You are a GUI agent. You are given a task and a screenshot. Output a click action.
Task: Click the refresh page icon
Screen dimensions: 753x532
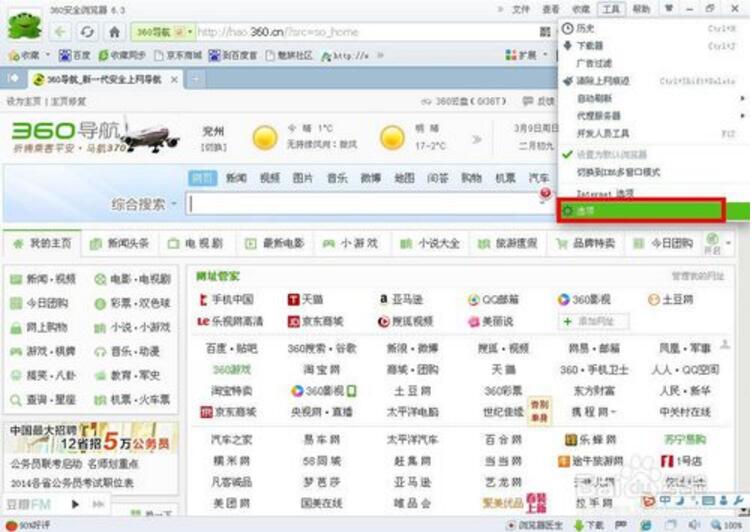(87, 32)
